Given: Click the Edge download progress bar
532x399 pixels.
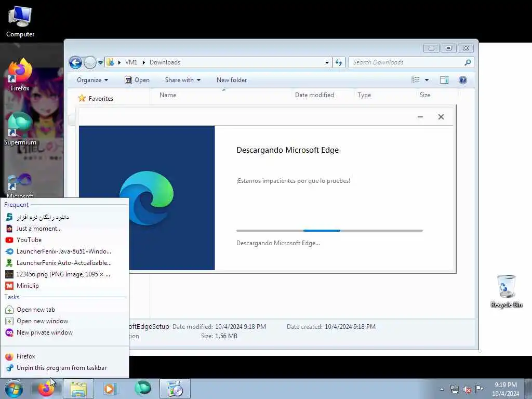Looking at the screenshot, I should coord(329,231).
